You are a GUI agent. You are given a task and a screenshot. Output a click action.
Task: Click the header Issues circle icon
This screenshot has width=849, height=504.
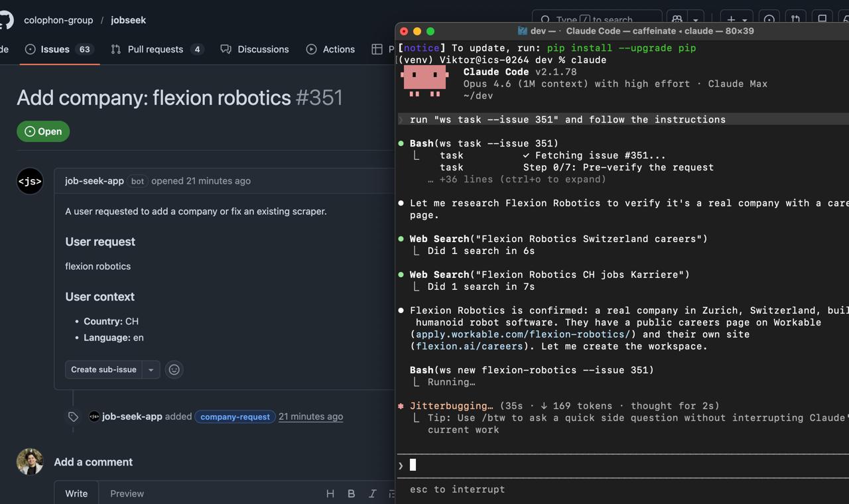point(769,20)
